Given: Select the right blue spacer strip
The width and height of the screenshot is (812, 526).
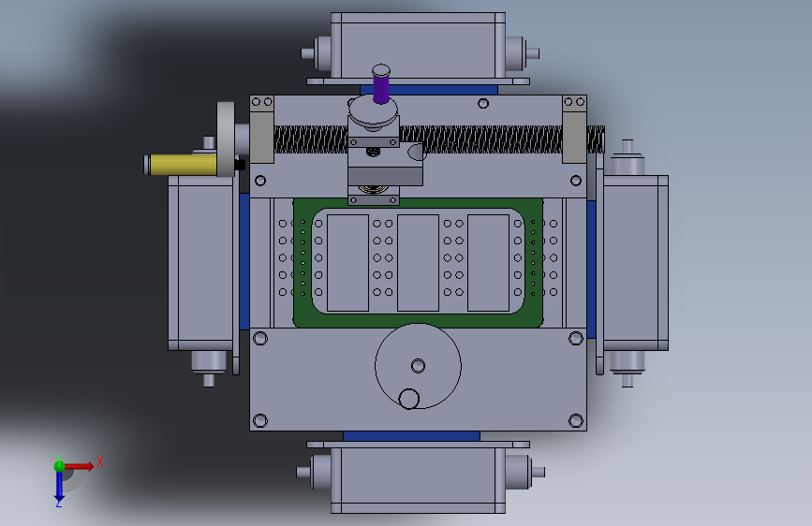Looking at the screenshot, I should point(591,270).
